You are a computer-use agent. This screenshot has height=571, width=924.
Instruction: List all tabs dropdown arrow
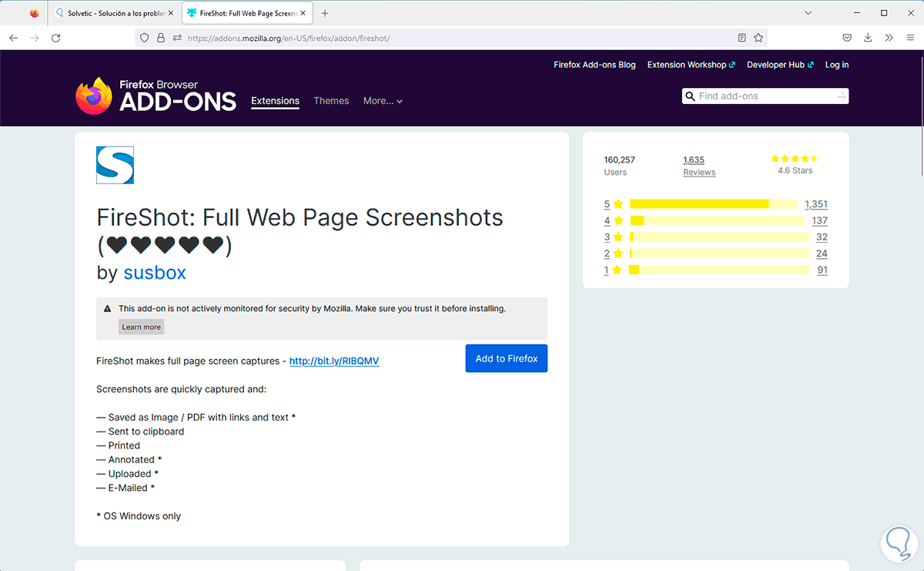pyautogui.click(x=808, y=13)
